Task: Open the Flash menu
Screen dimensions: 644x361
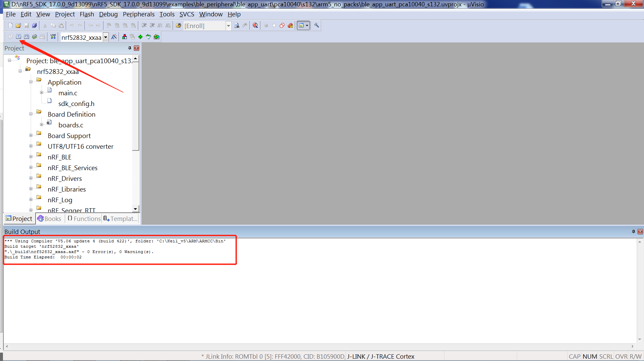Action: click(x=86, y=14)
